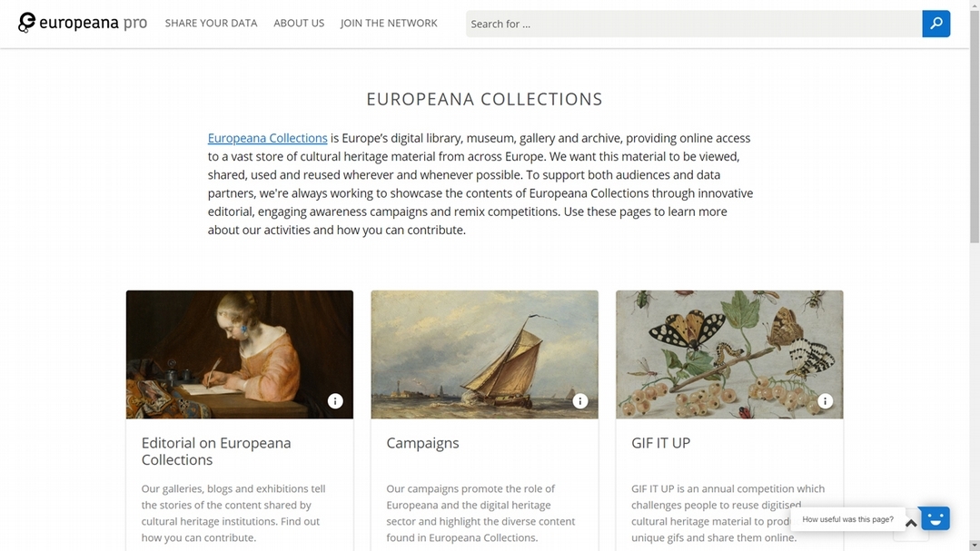
Task: Click the insects and berries painting thumbnail
Action: [729, 354]
